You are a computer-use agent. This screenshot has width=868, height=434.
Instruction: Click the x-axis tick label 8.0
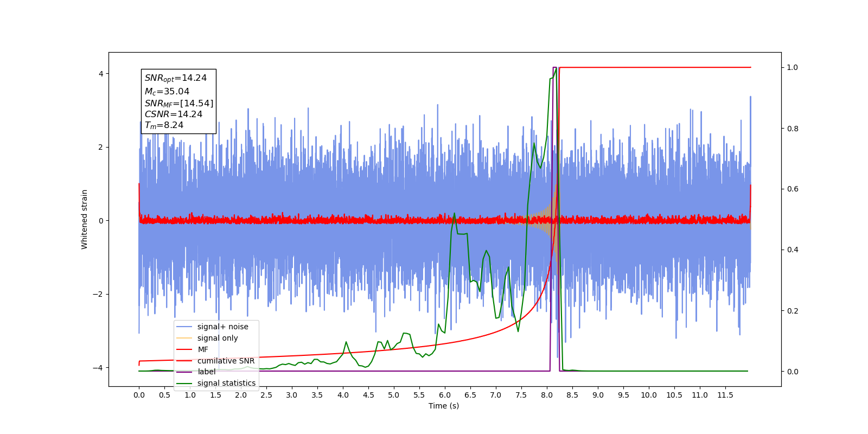click(547, 395)
